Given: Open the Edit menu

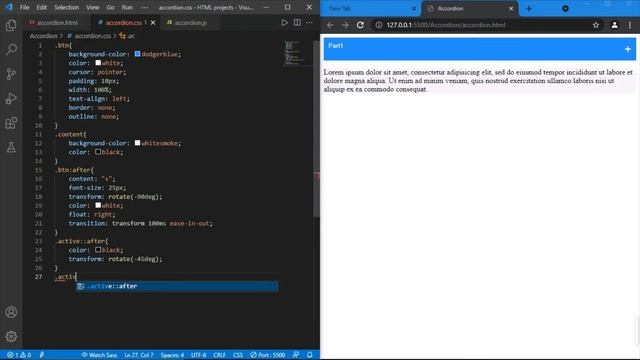Looking at the screenshot, I should click(x=42, y=7).
